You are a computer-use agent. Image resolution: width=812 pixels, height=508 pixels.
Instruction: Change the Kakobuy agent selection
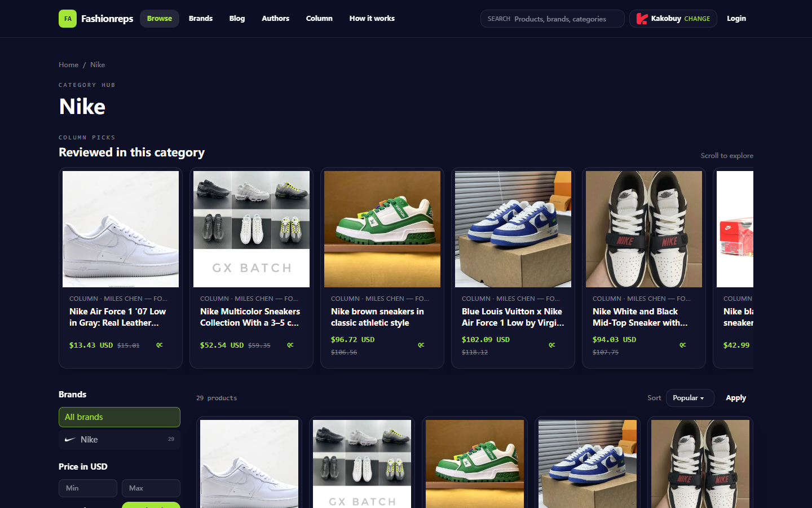tap(697, 19)
